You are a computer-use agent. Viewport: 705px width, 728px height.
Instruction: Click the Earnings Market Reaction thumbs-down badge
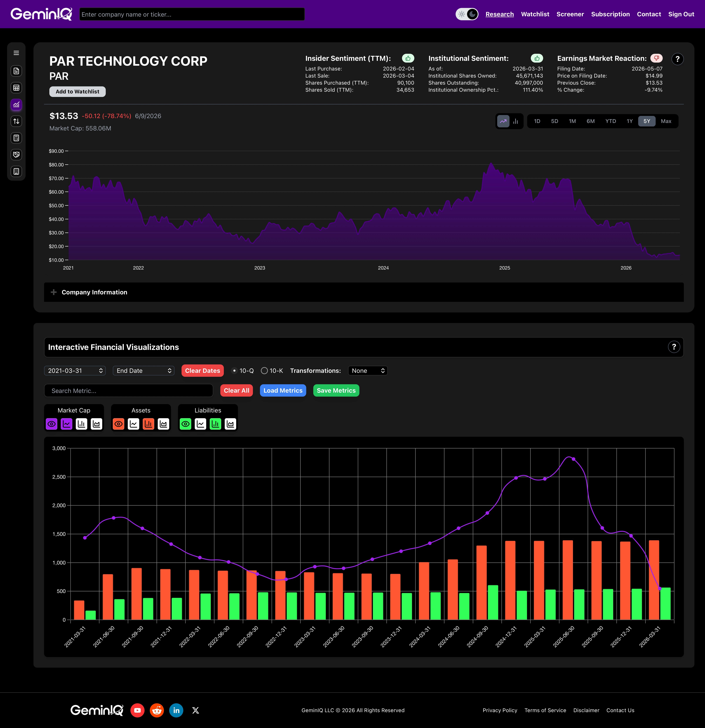pos(656,58)
